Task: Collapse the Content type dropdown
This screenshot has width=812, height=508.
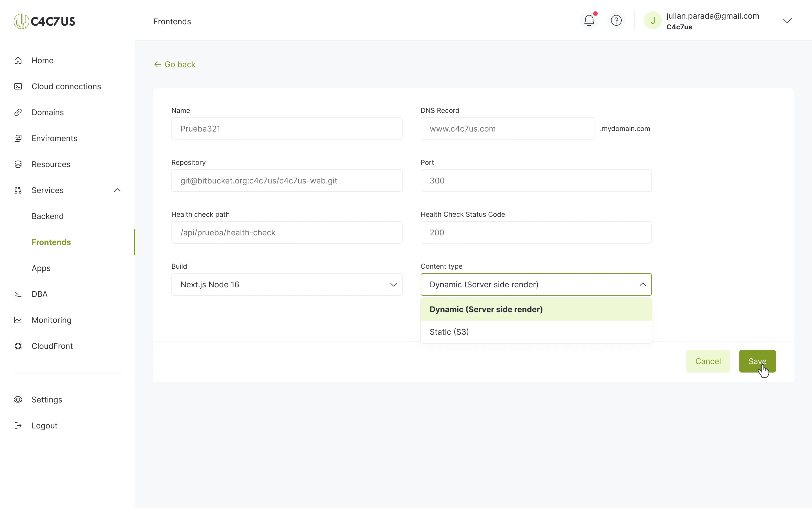Action: (536, 284)
